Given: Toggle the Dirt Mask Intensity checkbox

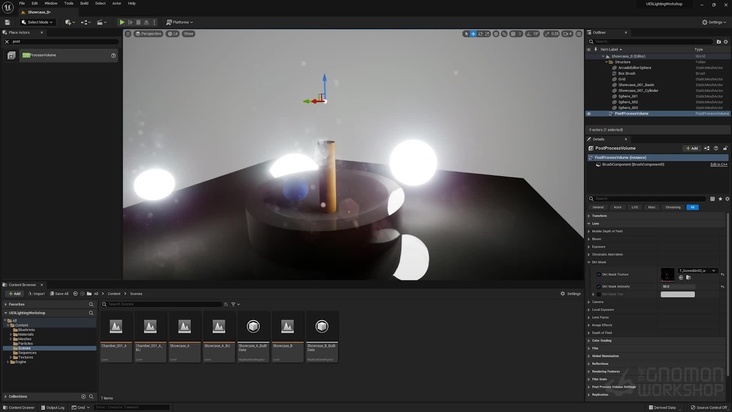Looking at the screenshot, I should tap(597, 286).
